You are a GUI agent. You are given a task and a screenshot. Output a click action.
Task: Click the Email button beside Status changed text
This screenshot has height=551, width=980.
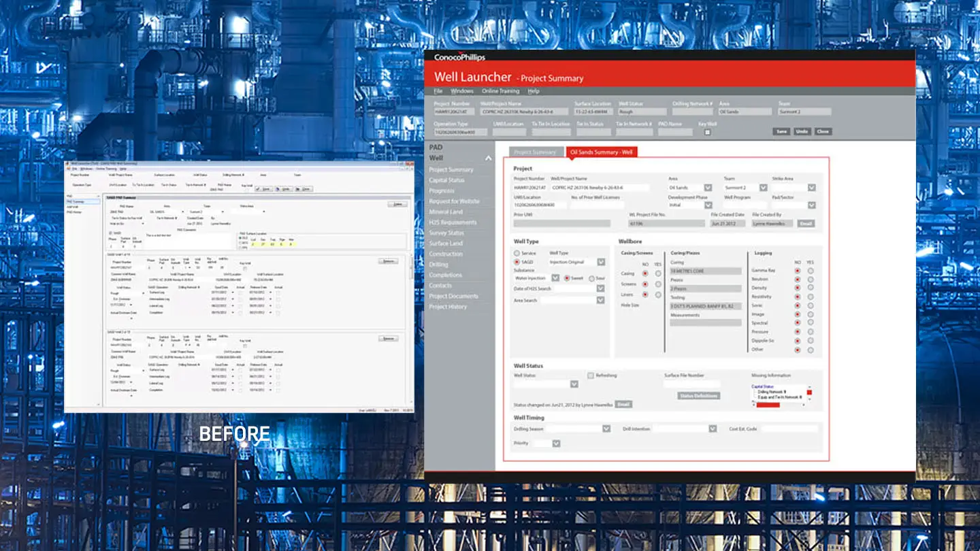pyautogui.click(x=623, y=404)
